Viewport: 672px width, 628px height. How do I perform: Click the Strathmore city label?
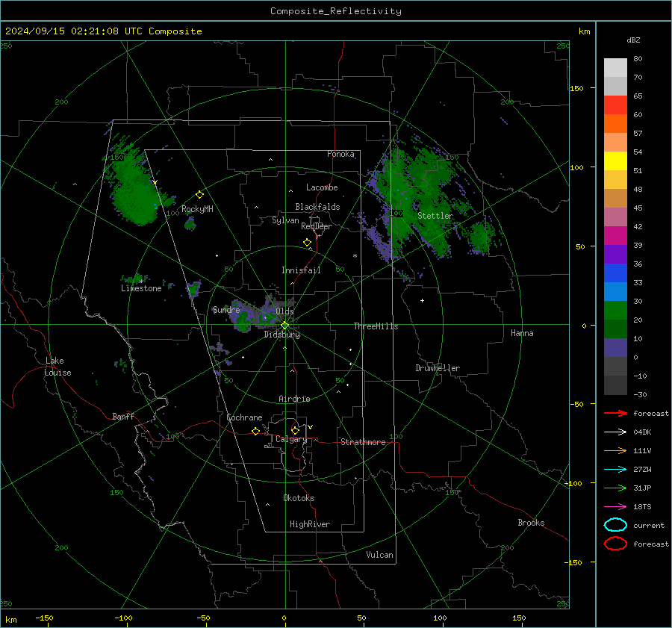pyautogui.click(x=363, y=442)
